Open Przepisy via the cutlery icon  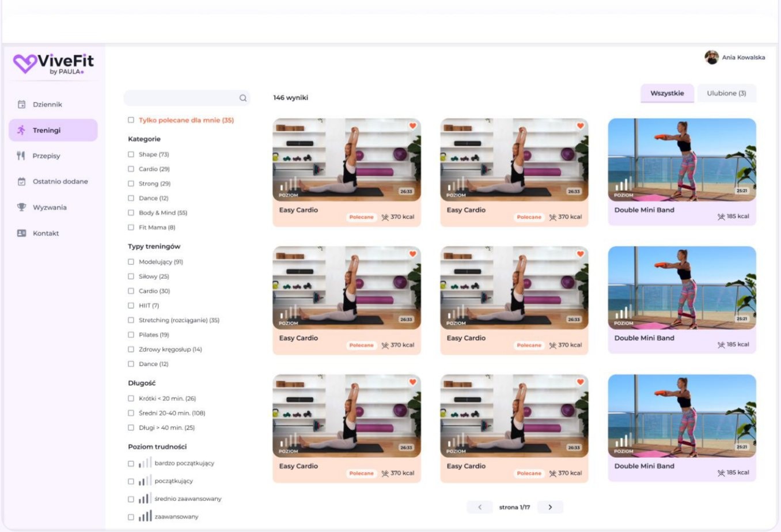[21, 155]
